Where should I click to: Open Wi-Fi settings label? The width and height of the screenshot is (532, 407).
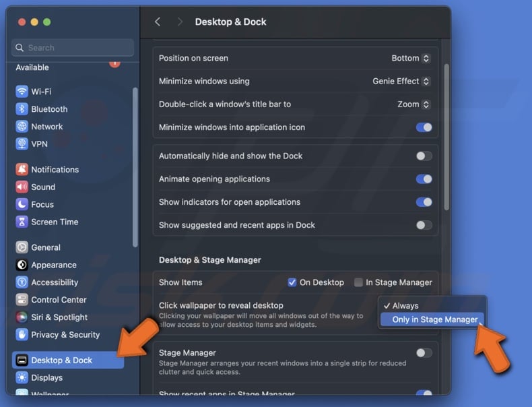point(41,92)
